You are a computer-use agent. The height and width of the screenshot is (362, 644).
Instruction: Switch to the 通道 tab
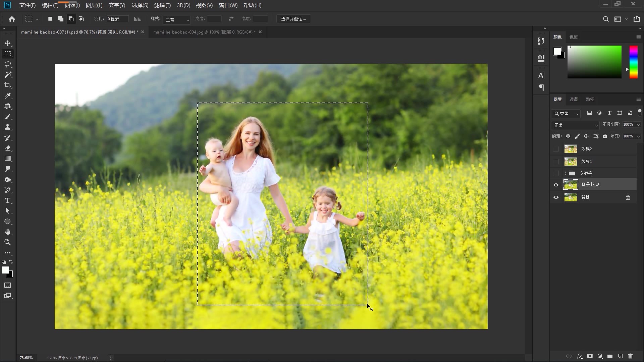[574, 99]
